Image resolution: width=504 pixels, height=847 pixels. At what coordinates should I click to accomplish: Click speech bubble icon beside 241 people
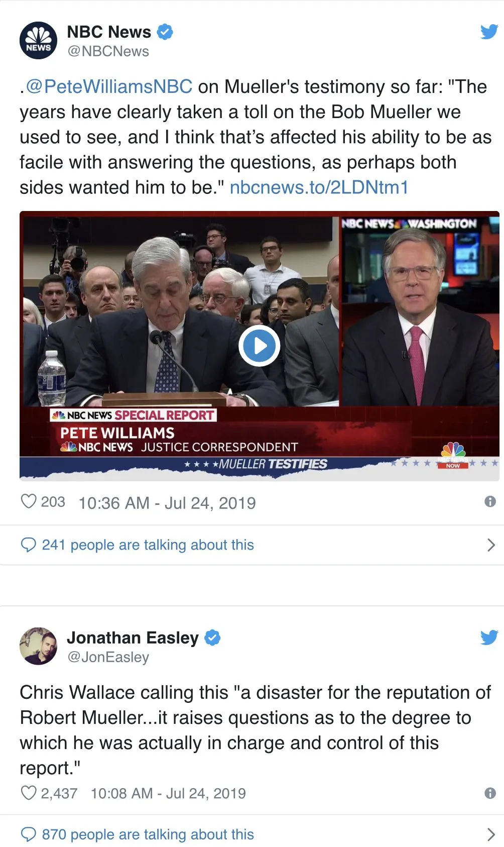click(29, 545)
